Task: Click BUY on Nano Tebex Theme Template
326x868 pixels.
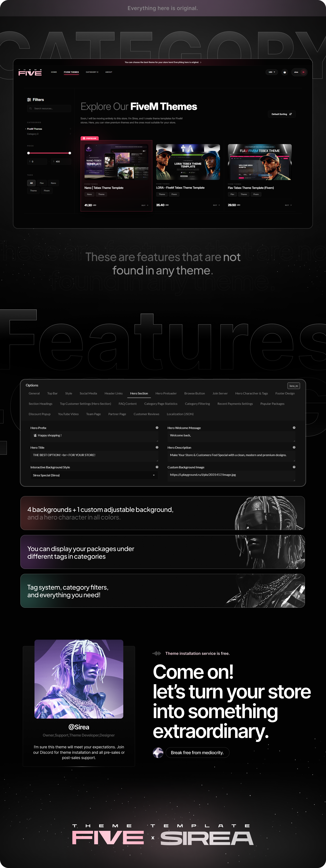Action: pyautogui.click(x=145, y=205)
